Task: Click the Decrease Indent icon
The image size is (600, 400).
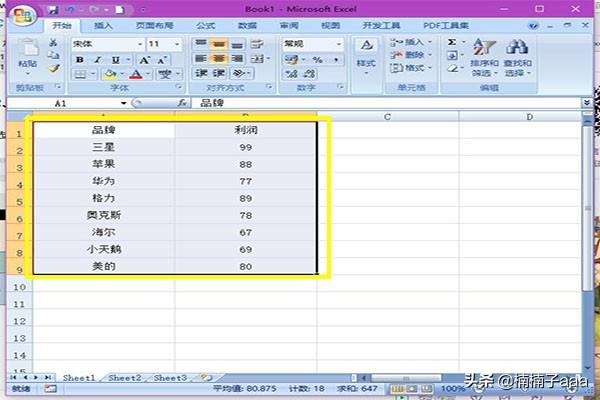Action: [x=201, y=73]
